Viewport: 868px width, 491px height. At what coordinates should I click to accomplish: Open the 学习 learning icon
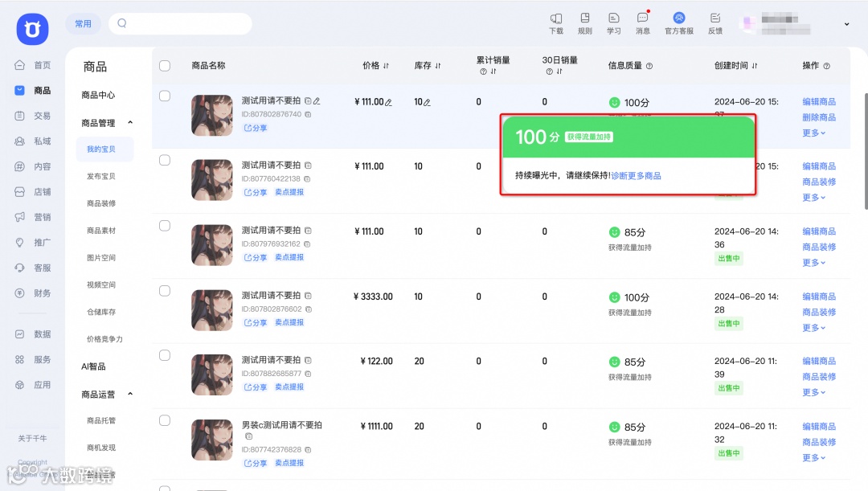click(x=613, y=23)
